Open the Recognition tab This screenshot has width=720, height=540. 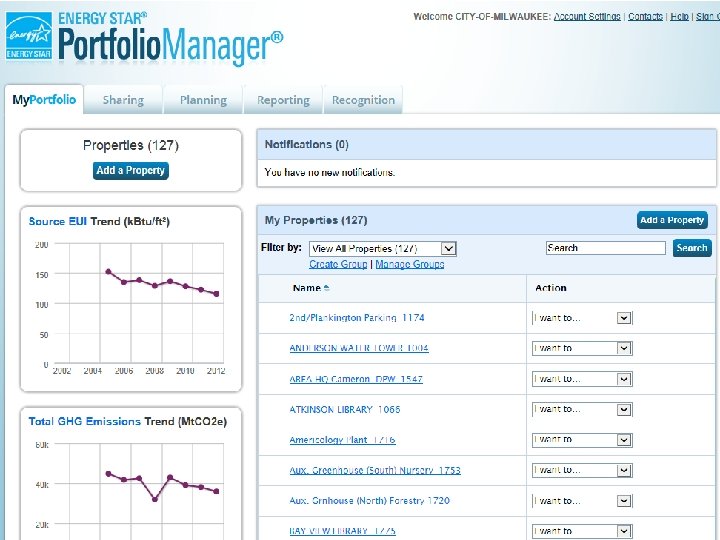point(363,100)
